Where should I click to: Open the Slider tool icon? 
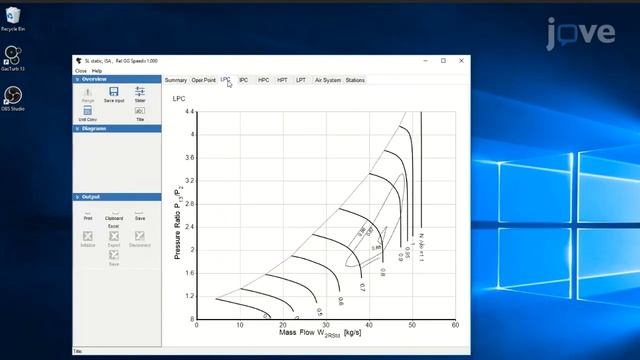140,91
